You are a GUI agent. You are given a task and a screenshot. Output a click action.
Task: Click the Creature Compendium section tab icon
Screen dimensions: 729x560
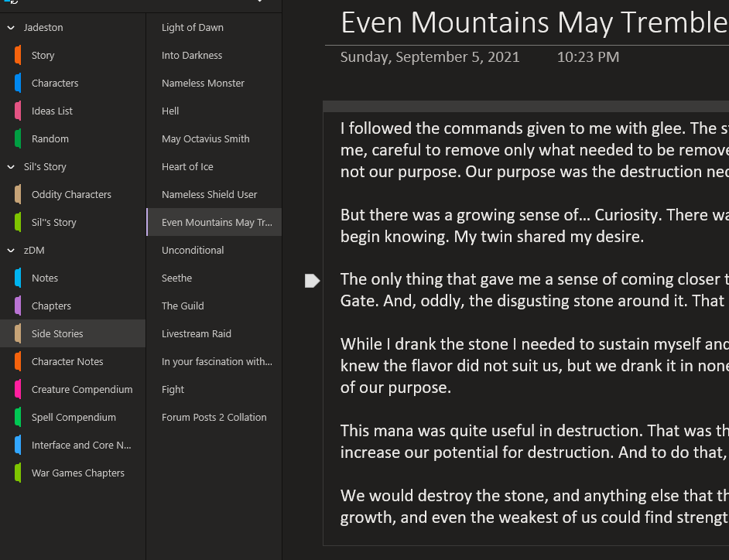pos(18,390)
